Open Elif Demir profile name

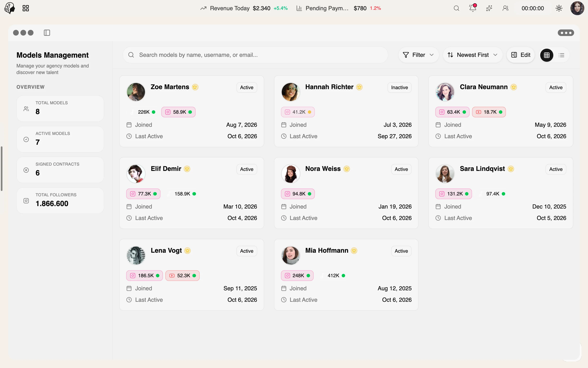coord(166,169)
